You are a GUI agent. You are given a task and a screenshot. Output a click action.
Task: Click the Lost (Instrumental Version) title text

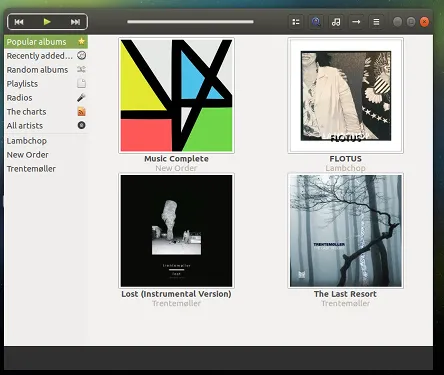176,294
